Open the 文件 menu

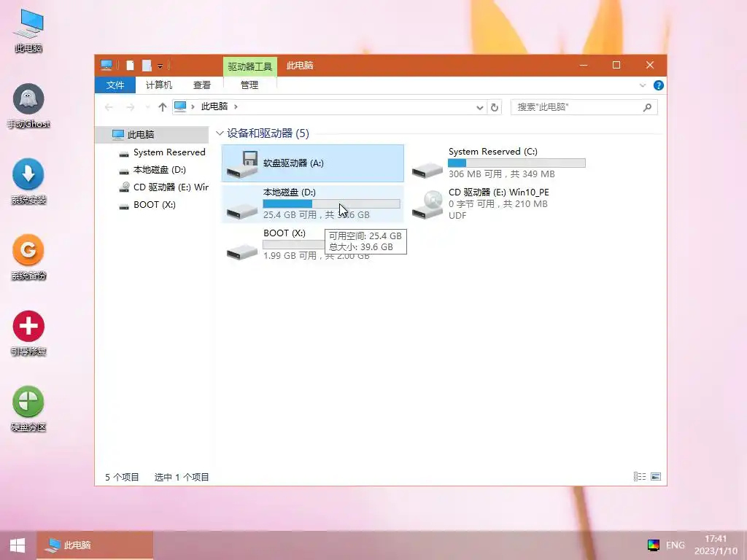pyautogui.click(x=115, y=85)
